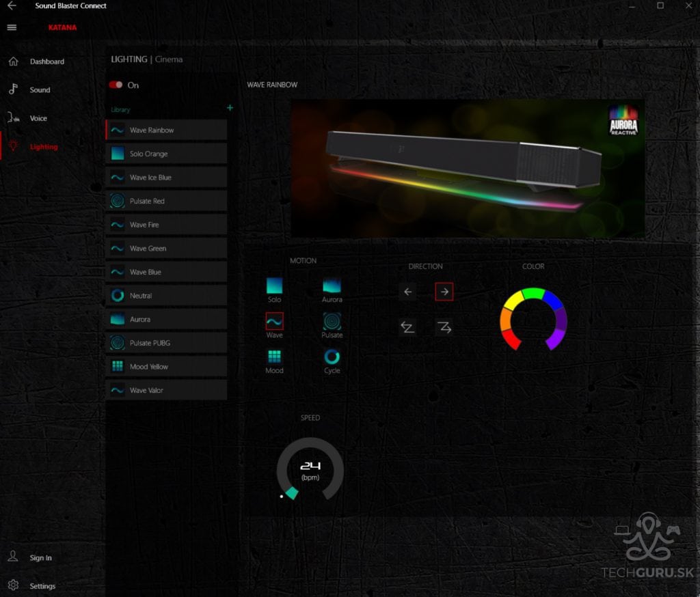The width and height of the screenshot is (700, 597).
Task: Select the Wave Green profile
Action: tap(166, 248)
